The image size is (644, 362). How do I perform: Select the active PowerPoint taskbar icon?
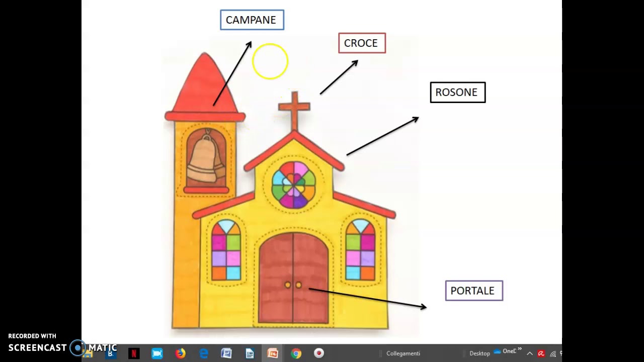273,353
